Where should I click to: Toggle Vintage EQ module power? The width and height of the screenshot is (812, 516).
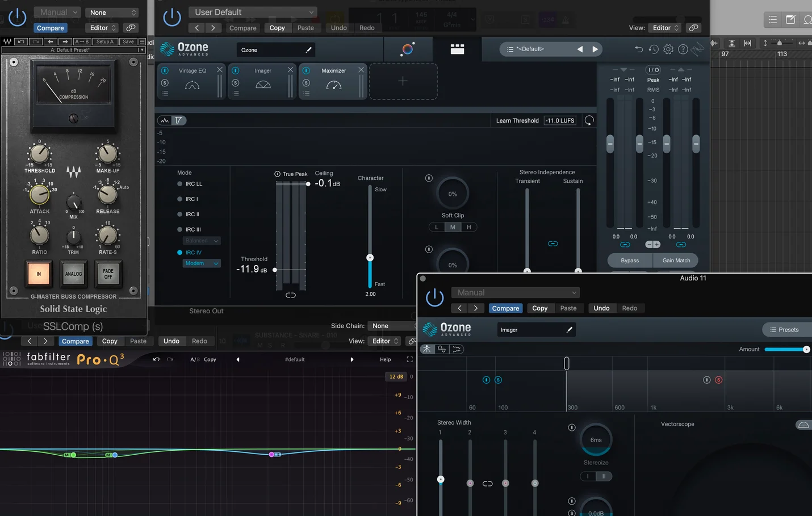[x=165, y=71]
